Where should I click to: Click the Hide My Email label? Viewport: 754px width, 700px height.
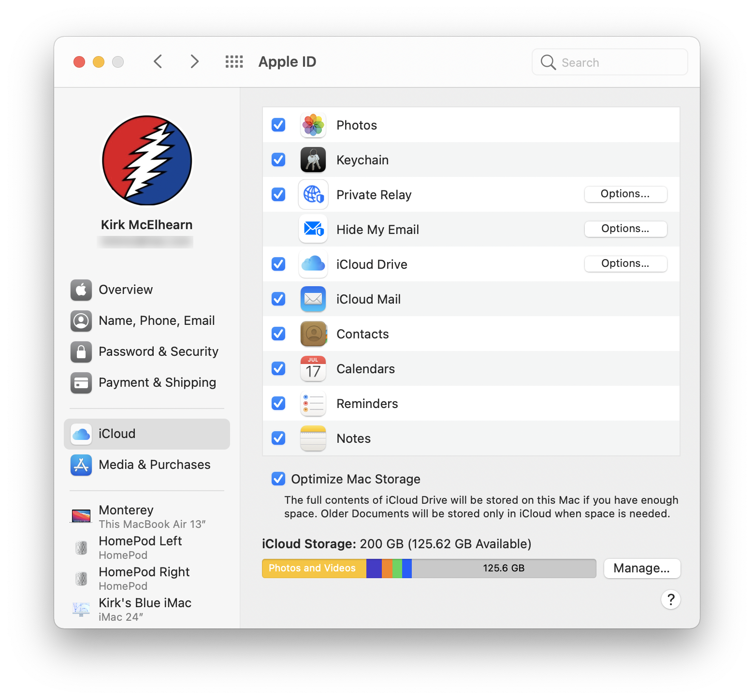377,230
